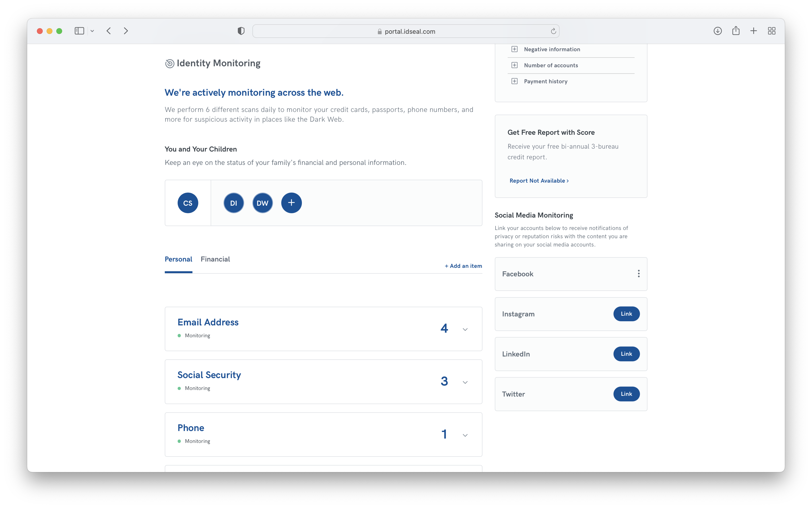Click the add new member plus icon
This screenshot has width=812, height=508.
pos(291,203)
